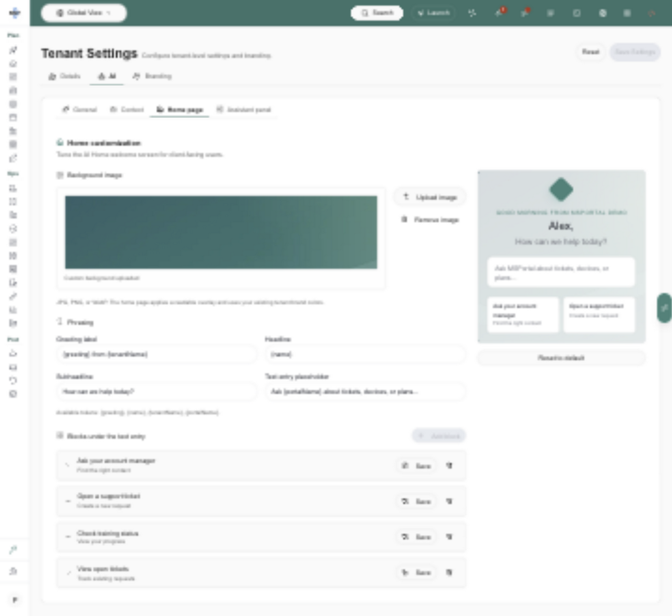Click preview card 'Open a support ticket'
This screenshot has width=672, height=616.
pyautogui.click(x=599, y=315)
